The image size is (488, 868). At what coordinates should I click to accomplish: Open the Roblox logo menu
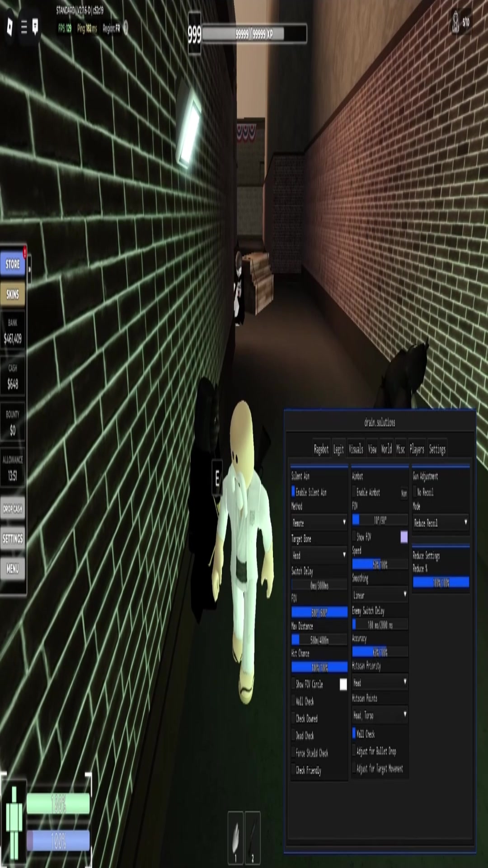point(9,27)
